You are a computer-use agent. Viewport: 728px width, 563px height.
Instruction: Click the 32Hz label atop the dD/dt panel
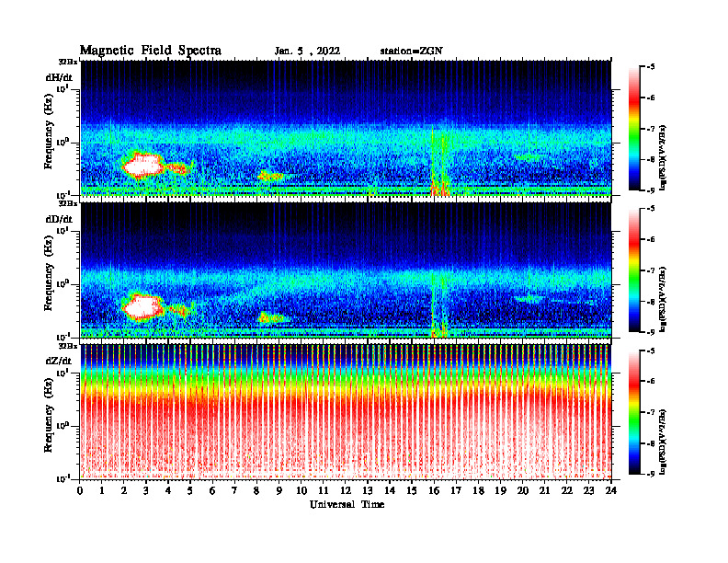pos(68,203)
